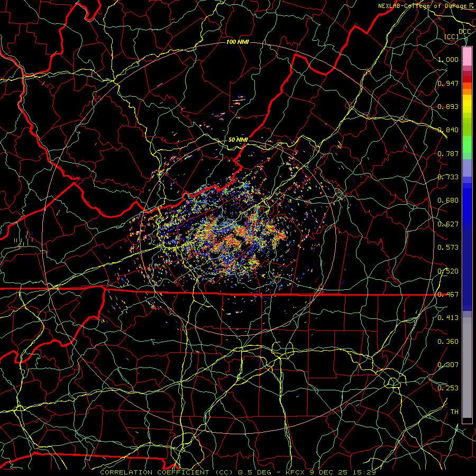Click the 1.000 scale value
This screenshot has width=476, height=476.
coord(448,59)
